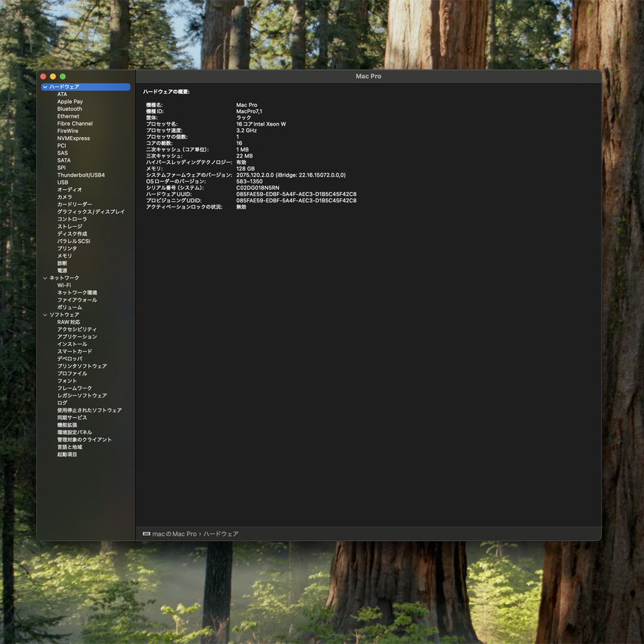The height and width of the screenshot is (644, 644).
Task: Click ハードウェア in the bottom path bar
Action: tap(221, 534)
